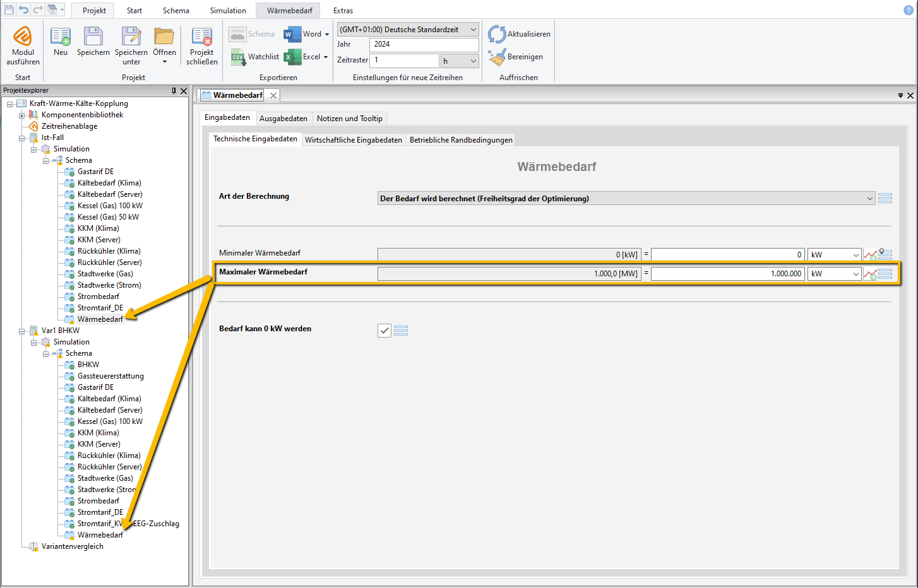
Task: Open the Ausgabedaten tab
Action: click(x=283, y=119)
